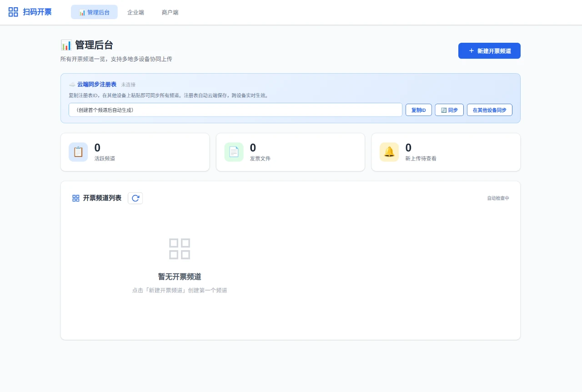The image size is (582, 392).
Task: Click the bell icon for 新上传待查看
Action: coord(389,152)
